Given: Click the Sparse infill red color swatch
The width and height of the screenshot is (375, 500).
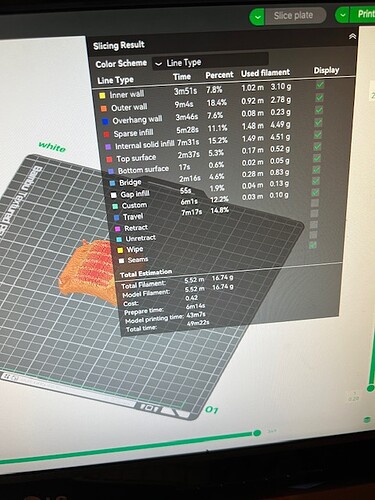Looking at the screenshot, I should 106,134.
